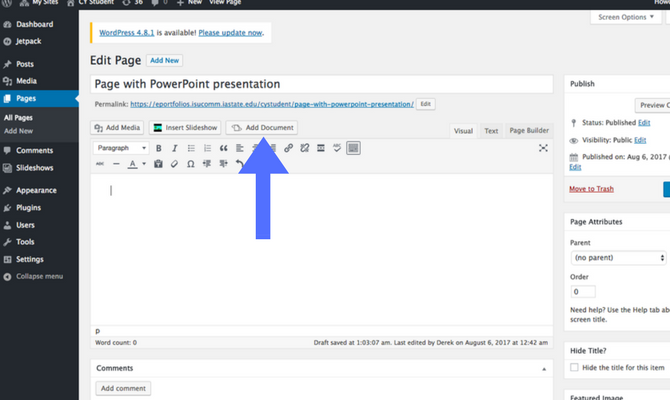670x400 pixels.
Task: Insert special character (omega)
Action: [191, 164]
